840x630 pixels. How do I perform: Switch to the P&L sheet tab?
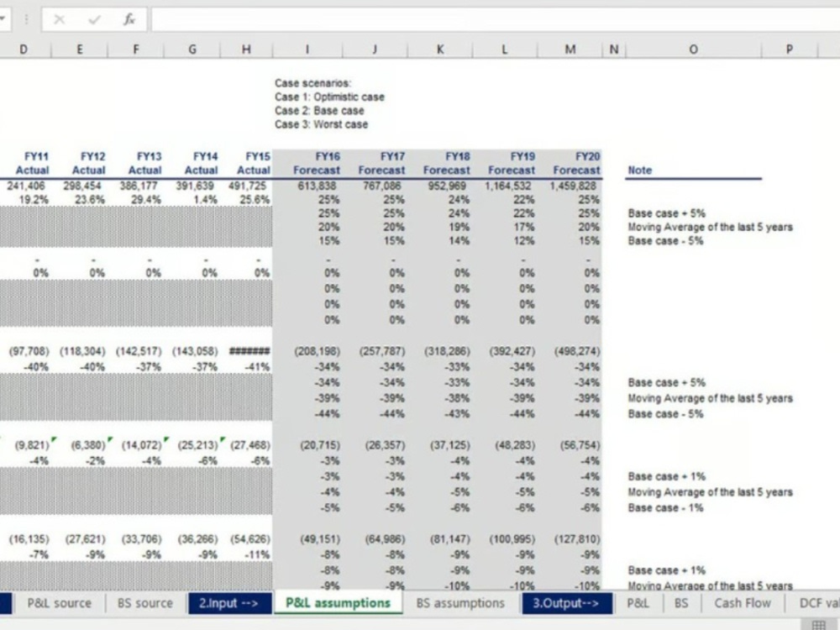point(638,603)
